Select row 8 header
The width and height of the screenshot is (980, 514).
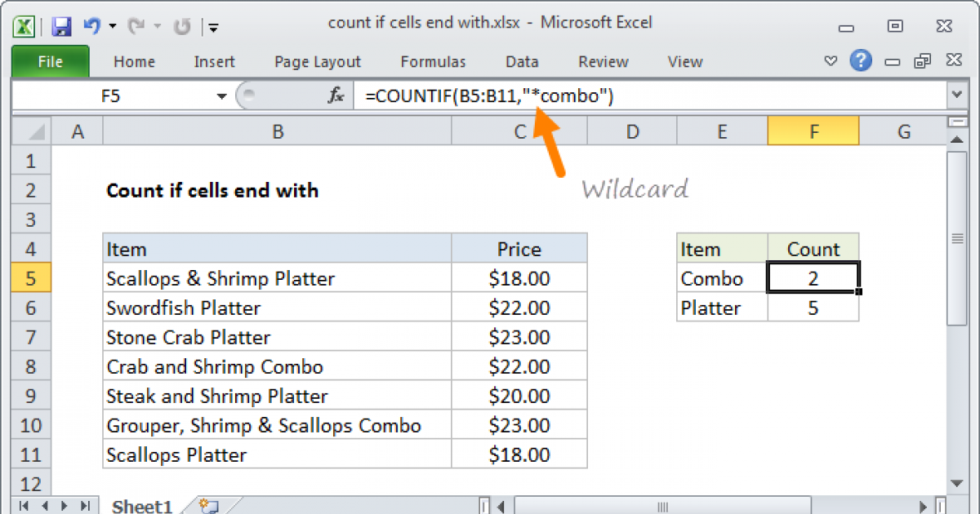point(32,366)
